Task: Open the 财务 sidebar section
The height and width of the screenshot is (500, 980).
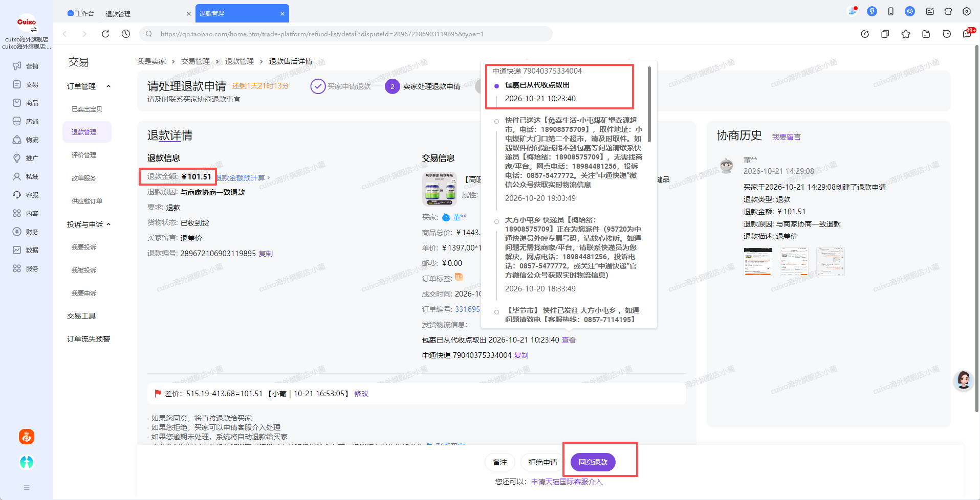Action: [x=26, y=232]
